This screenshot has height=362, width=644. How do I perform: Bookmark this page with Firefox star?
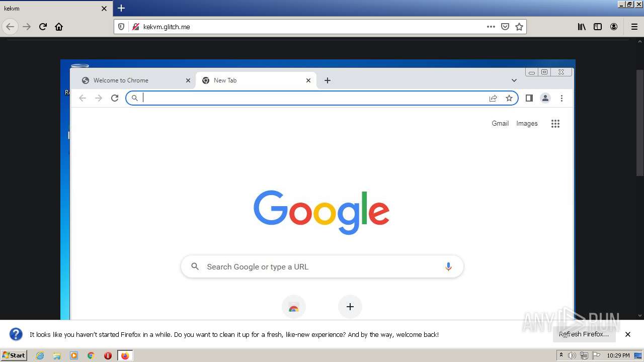click(x=519, y=27)
